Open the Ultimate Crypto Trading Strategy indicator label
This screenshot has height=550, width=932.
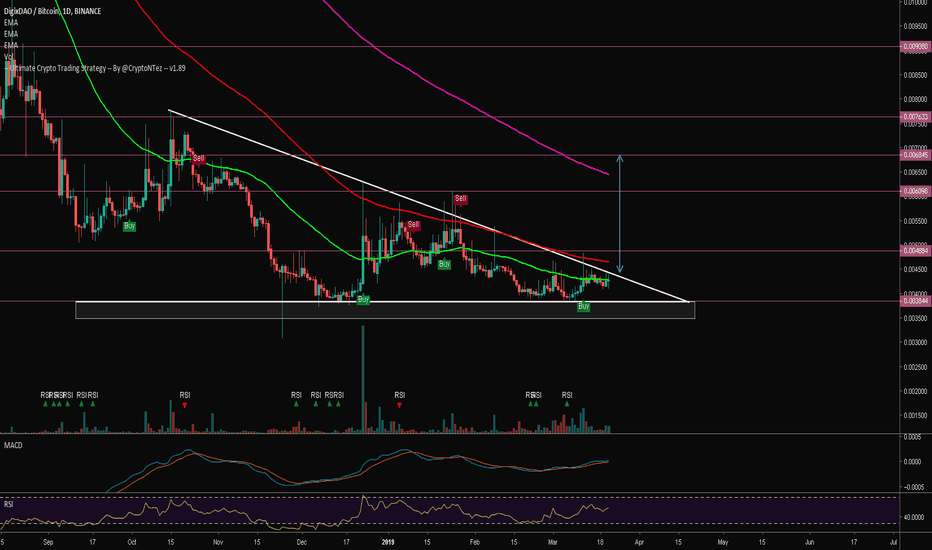95,68
